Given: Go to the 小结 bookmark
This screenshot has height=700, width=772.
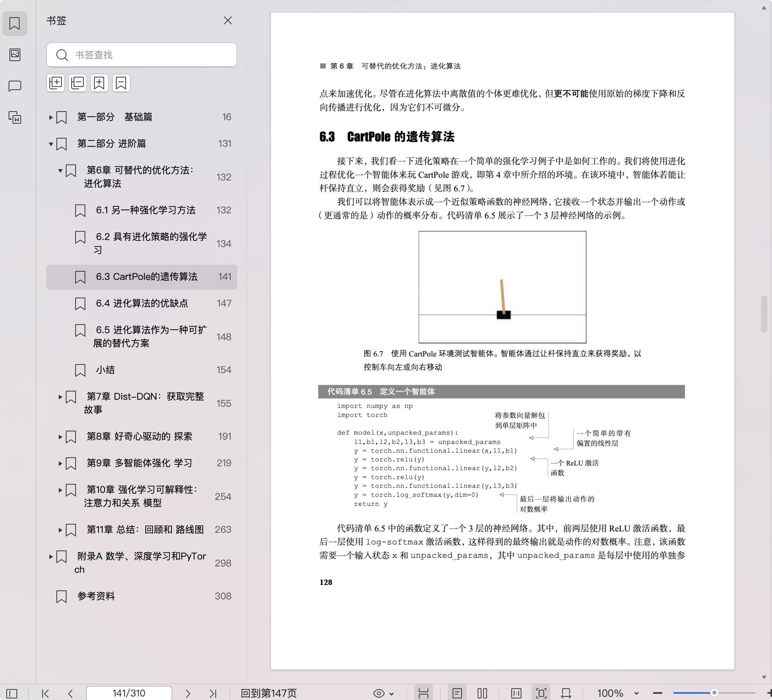Looking at the screenshot, I should click(x=142, y=370).
